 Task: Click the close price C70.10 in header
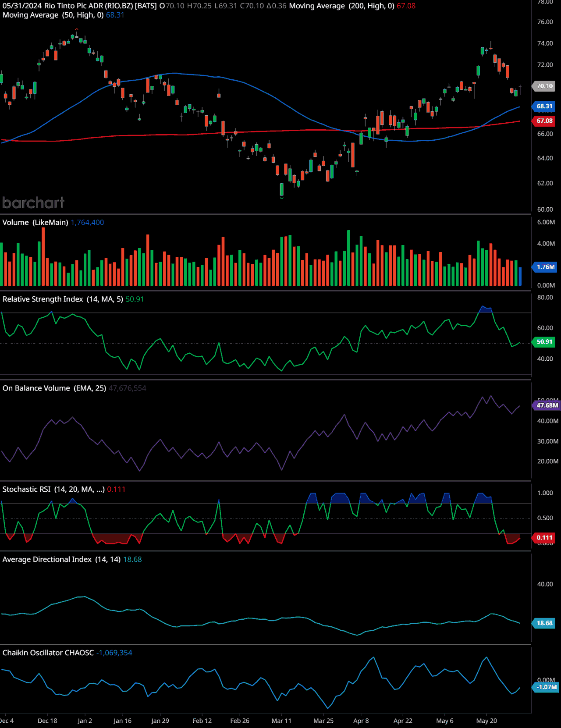252,6
